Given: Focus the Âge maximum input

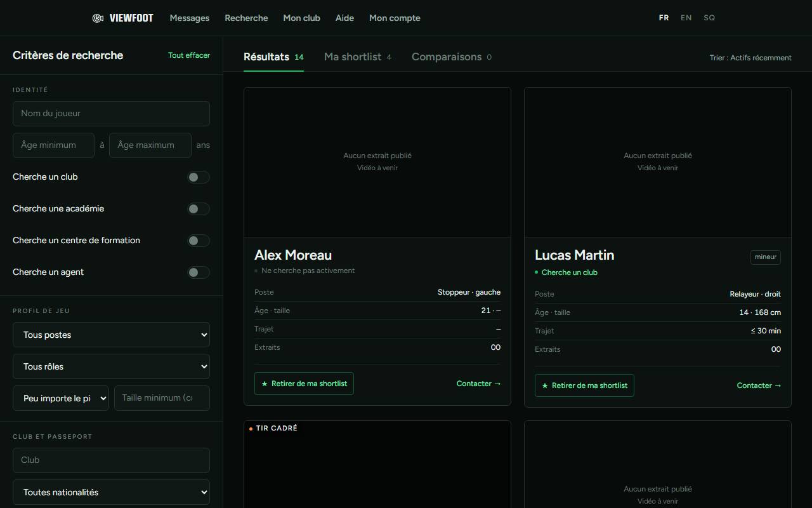Looking at the screenshot, I should pos(150,145).
